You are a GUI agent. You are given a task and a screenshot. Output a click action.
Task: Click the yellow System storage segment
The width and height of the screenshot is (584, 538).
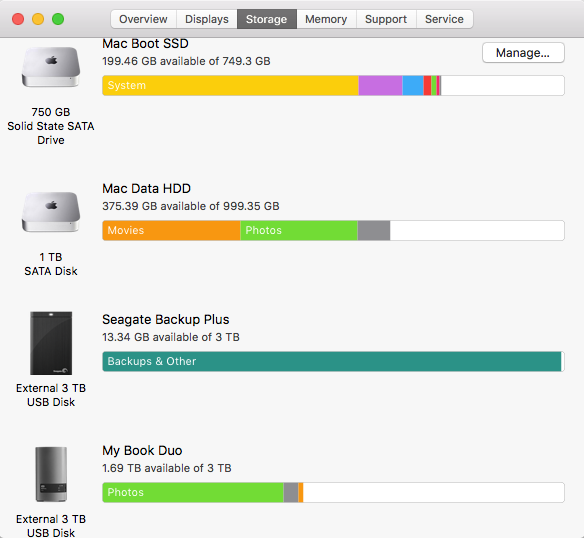231,85
